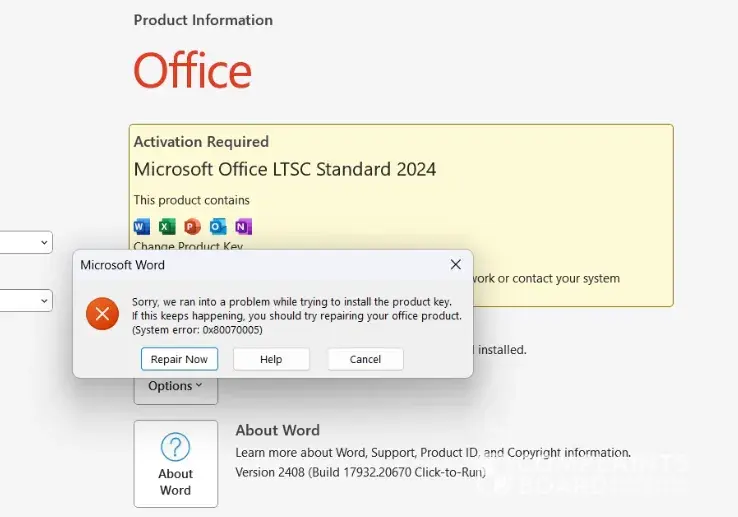
Task: Open the upper dropdown at left edge
Action: click(26, 242)
